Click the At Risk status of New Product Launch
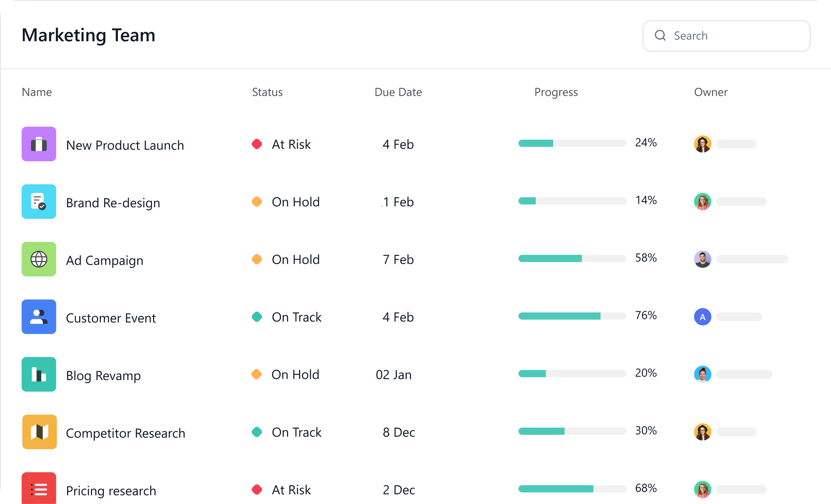Viewport: 831px width, 504px height. point(291,144)
